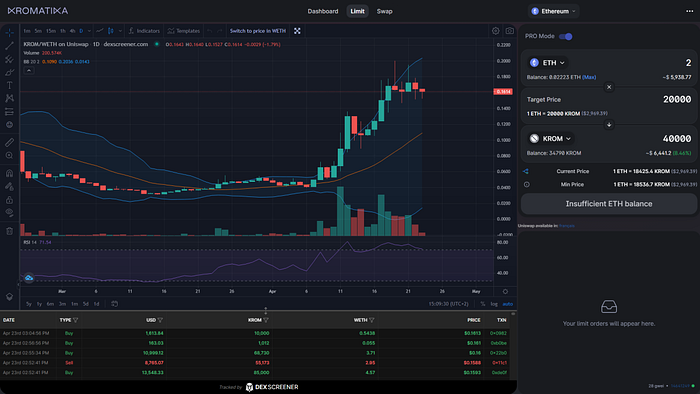Toggle percent scale on chart
700x394 pixels.
coord(483,304)
